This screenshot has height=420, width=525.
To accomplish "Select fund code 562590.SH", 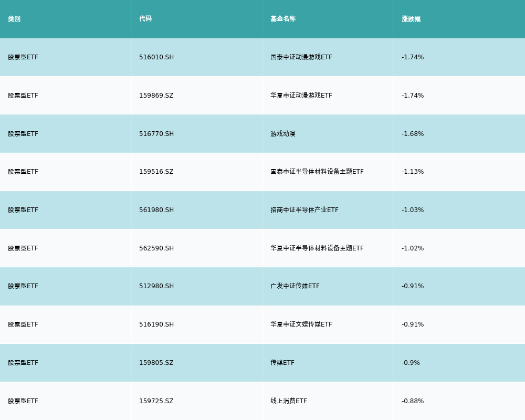I will click(x=156, y=248).
